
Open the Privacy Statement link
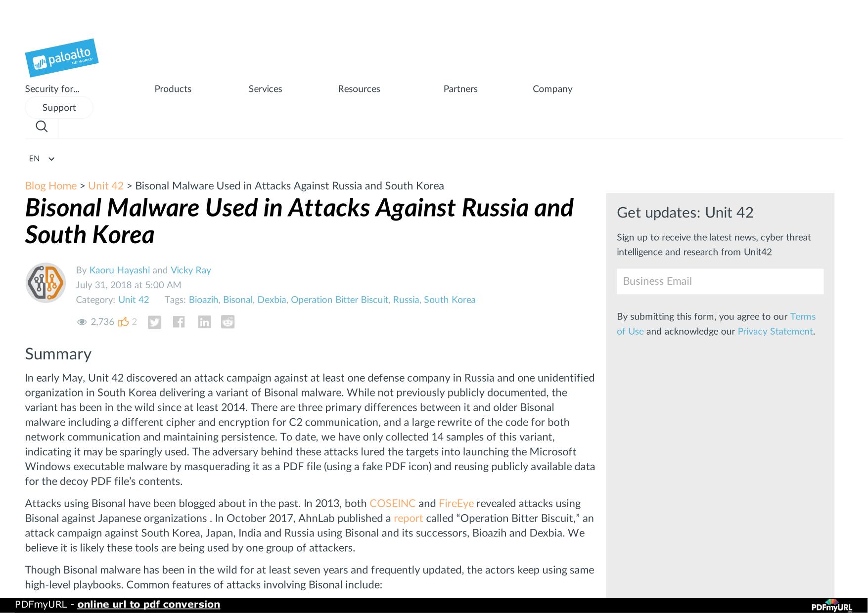coord(775,331)
